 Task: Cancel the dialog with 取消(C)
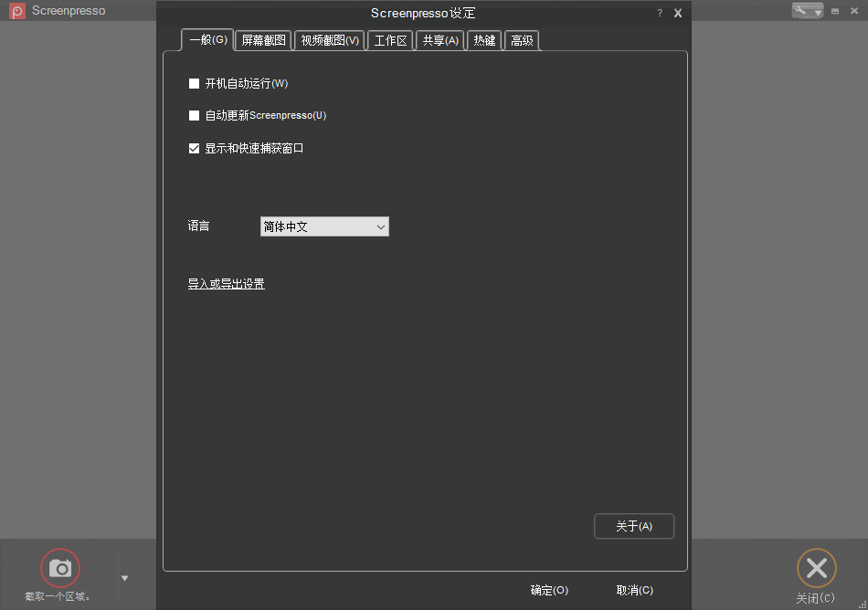point(634,590)
